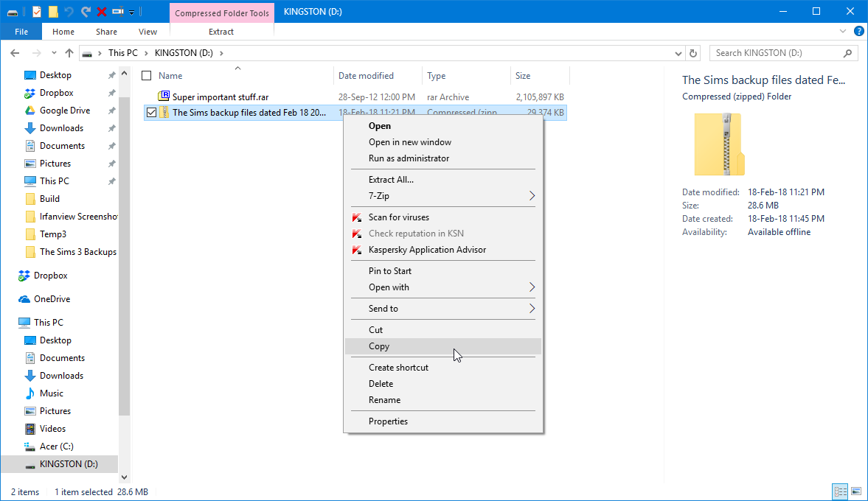Expand the Send to submenu
The image size is (868, 501).
[x=443, y=309]
